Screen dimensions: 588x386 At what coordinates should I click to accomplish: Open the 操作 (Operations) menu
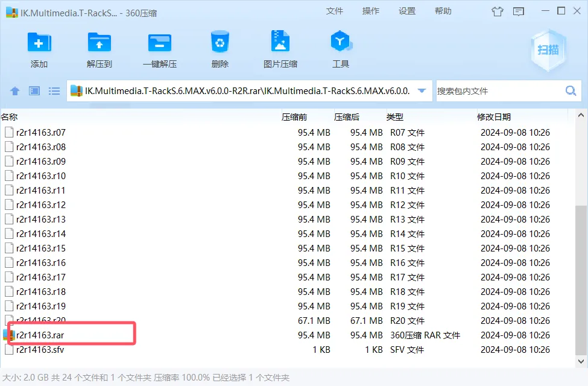(371, 11)
